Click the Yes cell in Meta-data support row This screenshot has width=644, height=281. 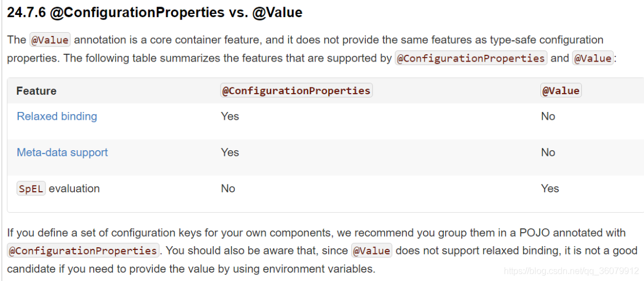[230, 152]
